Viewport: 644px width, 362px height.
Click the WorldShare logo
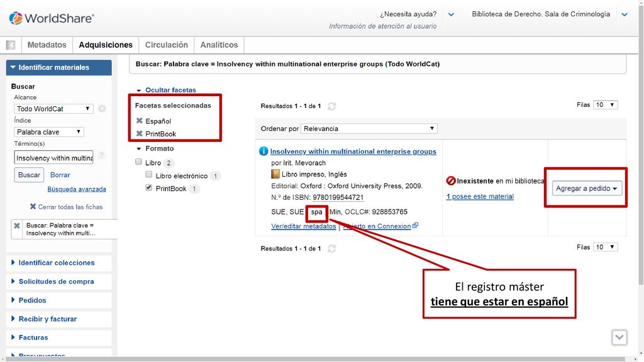pyautogui.click(x=52, y=18)
